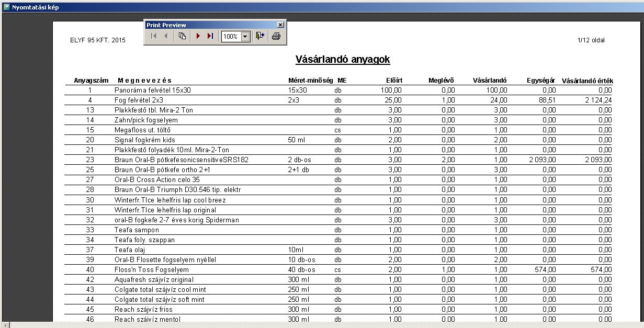Select Plakkfestő folyadék 10ml. Mira-2-Ton row
Viewport: 644px width, 328px height.
pos(172,150)
